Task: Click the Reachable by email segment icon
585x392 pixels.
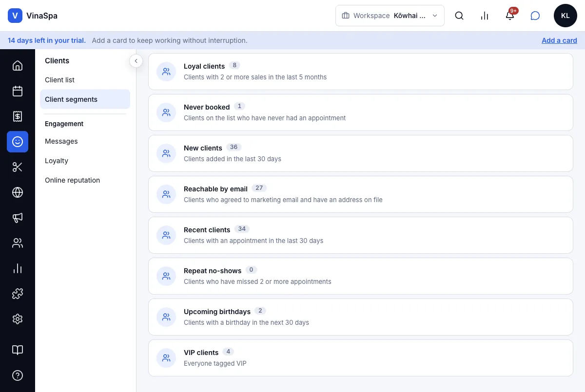Action: click(166, 194)
